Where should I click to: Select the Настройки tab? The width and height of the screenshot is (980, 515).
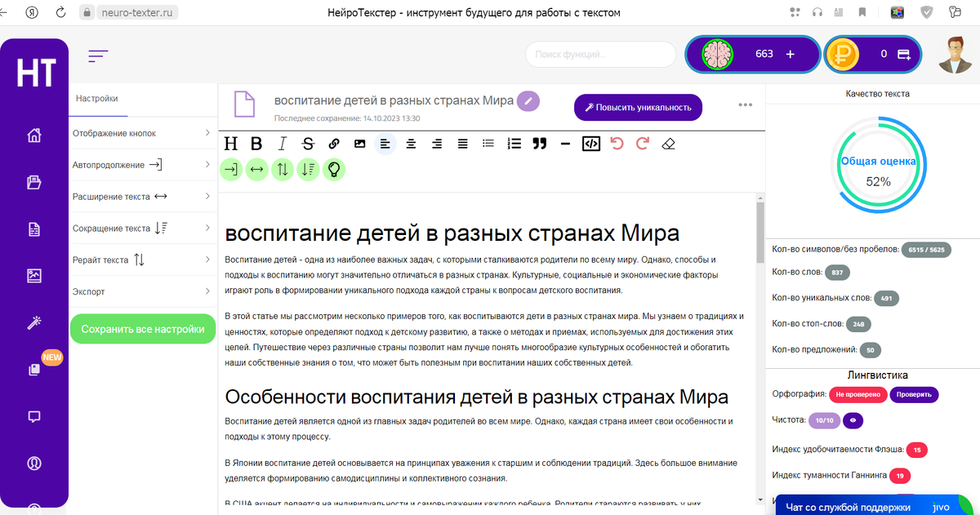click(97, 99)
